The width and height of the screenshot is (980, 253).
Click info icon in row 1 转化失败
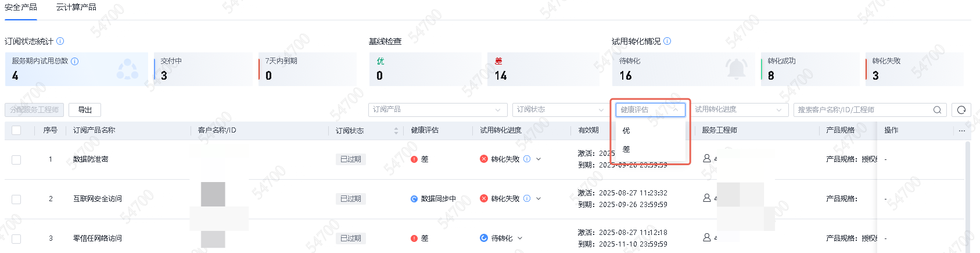(x=527, y=159)
